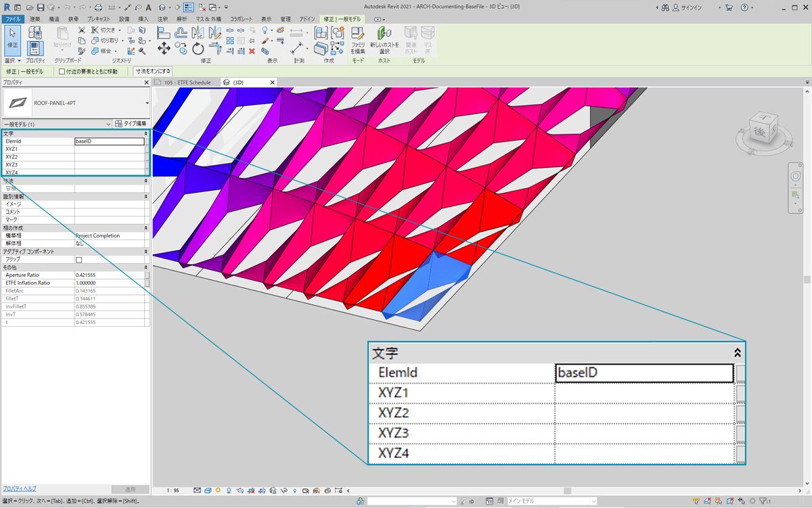
Task: Open the default 3D view house icon
Action: [x=162, y=7]
